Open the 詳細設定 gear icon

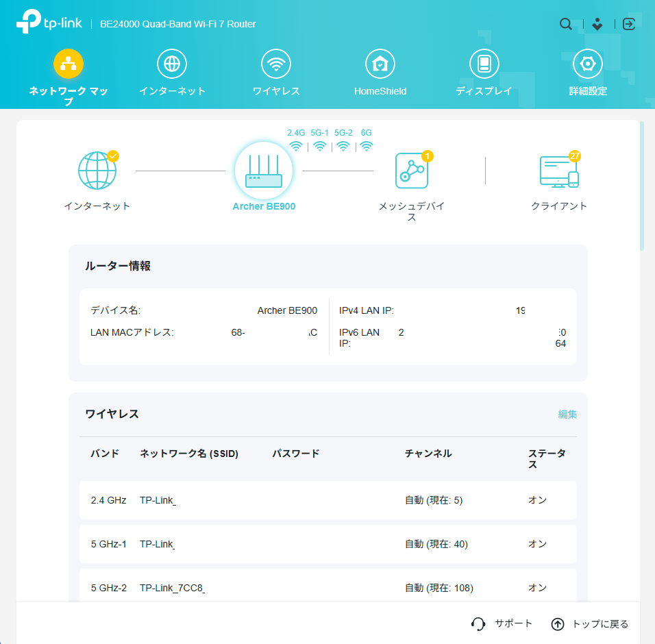(x=588, y=64)
